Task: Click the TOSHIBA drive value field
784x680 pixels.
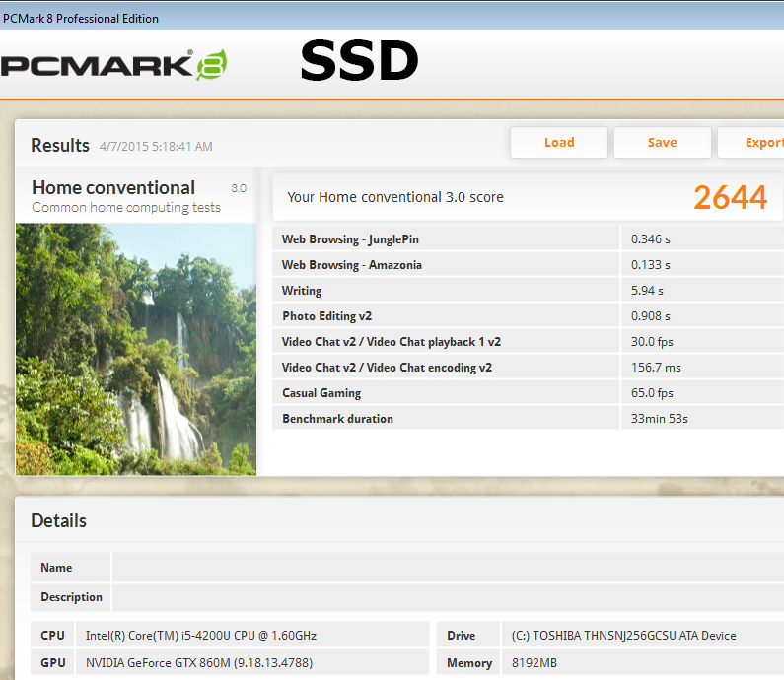Action: point(623,636)
